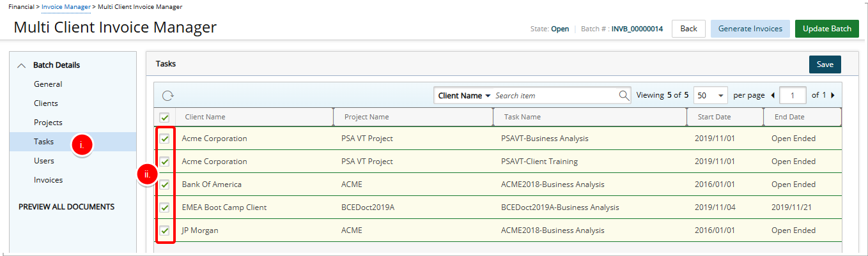This screenshot has height=256, width=868.
Task: Uncheck the EMEA Boot Camp Client checkbox
Action: click(x=165, y=207)
